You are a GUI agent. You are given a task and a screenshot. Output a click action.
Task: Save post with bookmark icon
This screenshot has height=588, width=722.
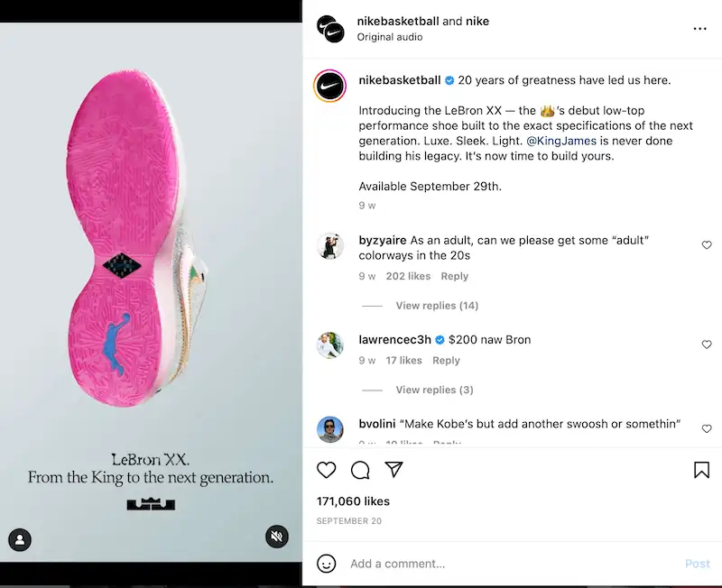[x=701, y=470]
